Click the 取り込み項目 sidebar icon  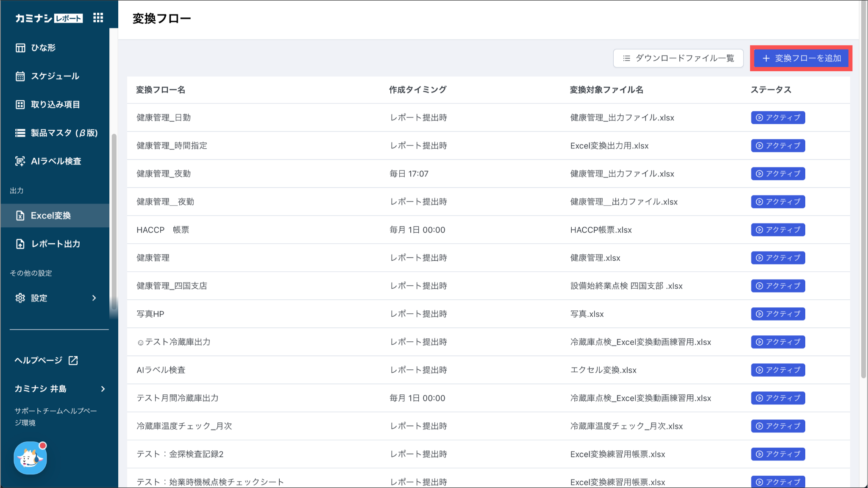click(x=20, y=105)
